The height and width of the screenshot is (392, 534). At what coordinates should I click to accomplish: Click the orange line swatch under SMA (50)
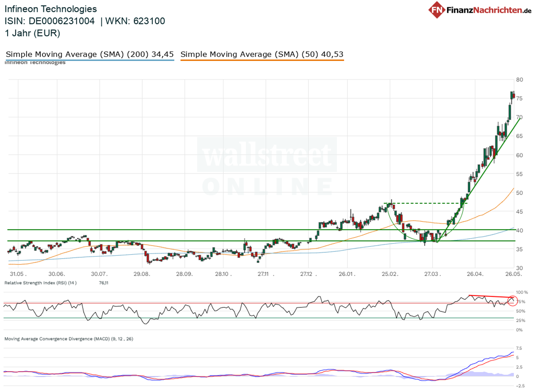[x=262, y=60]
